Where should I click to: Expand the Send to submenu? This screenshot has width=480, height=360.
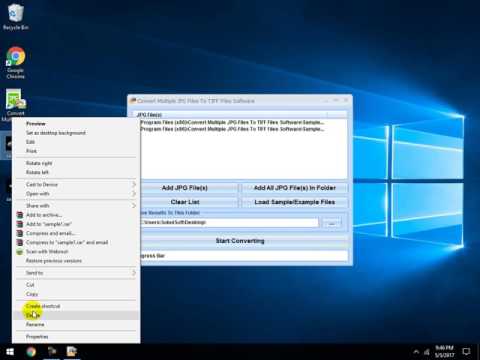[76, 273]
